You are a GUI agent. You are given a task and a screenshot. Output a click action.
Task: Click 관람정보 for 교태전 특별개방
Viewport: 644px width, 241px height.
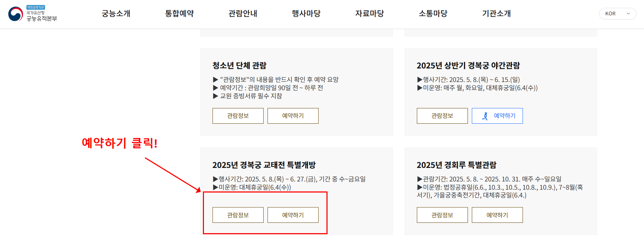(x=238, y=215)
